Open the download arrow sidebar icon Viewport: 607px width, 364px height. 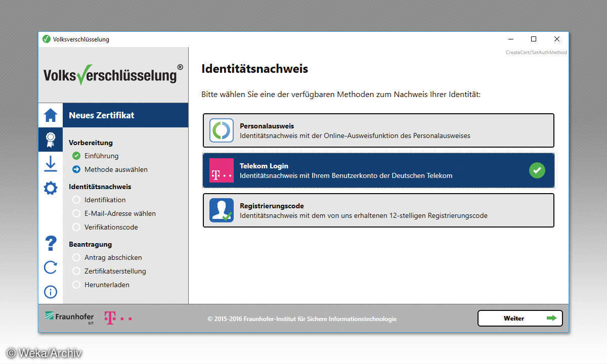click(x=51, y=164)
